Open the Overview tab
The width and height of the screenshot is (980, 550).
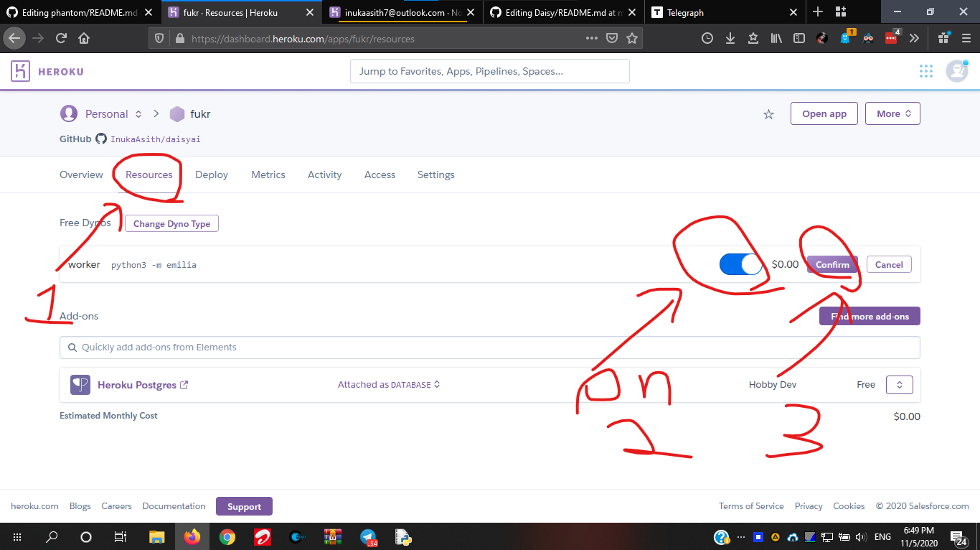(x=81, y=174)
